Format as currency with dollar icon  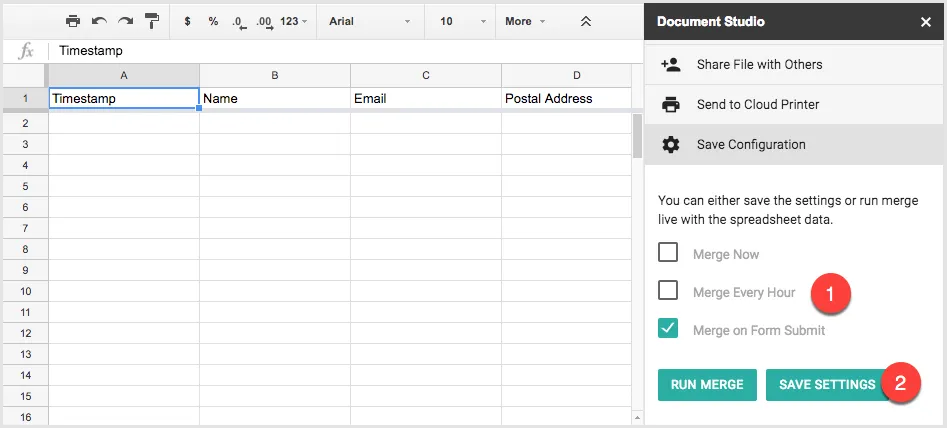[188, 21]
